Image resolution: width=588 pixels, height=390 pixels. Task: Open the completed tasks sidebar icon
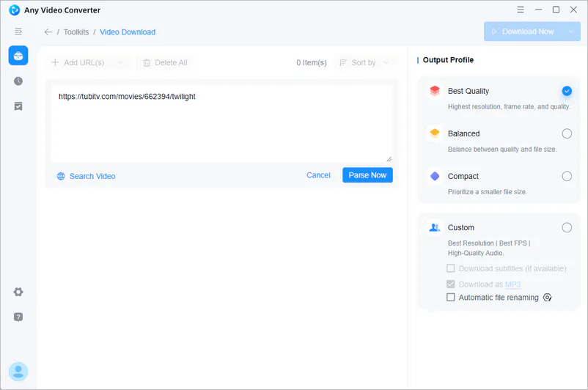pyautogui.click(x=18, y=106)
